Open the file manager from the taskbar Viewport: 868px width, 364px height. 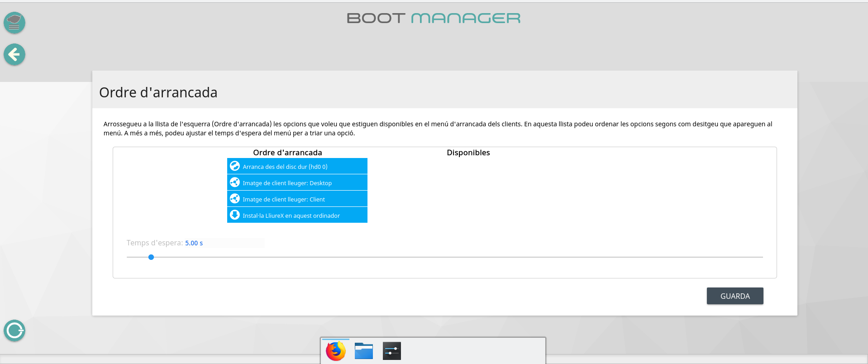364,351
